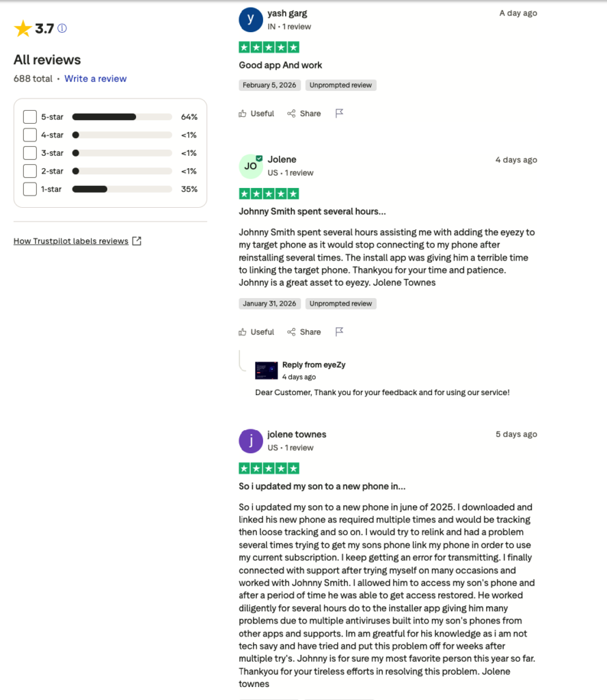Click the 5-star rating bar
This screenshot has height=700, width=607.
click(x=122, y=117)
